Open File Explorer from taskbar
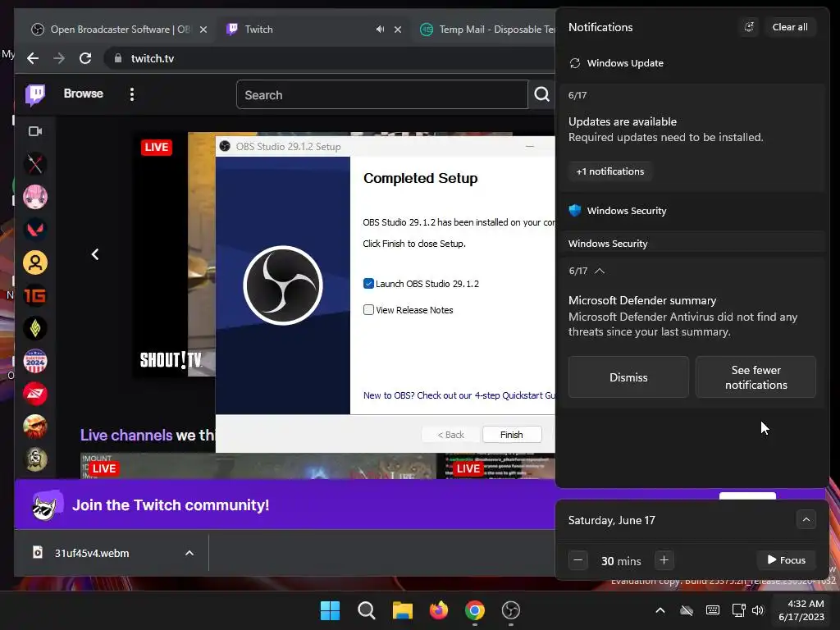Viewport: 840px width, 630px height. tap(402, 610)
